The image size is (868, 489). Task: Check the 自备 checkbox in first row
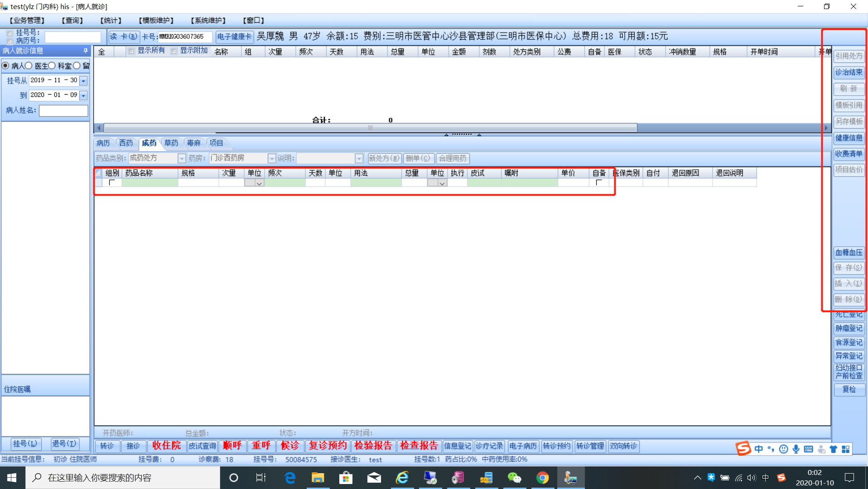pos(598,182)
